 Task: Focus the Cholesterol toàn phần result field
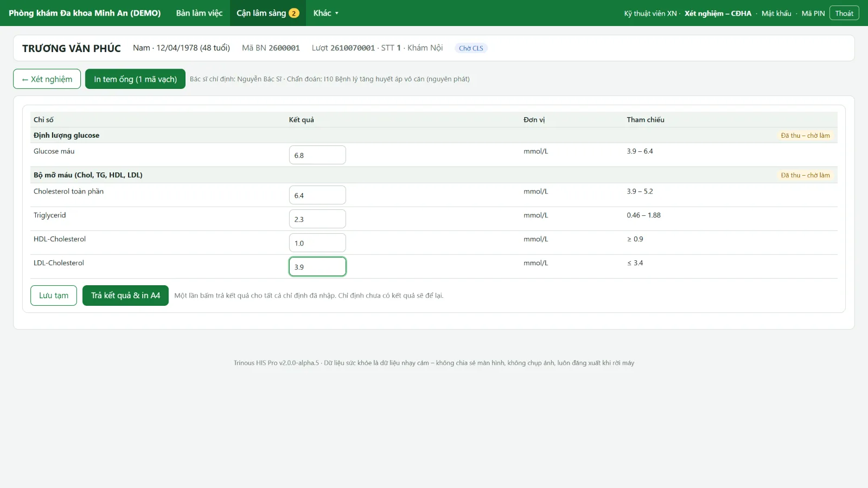tap(317, 195)
